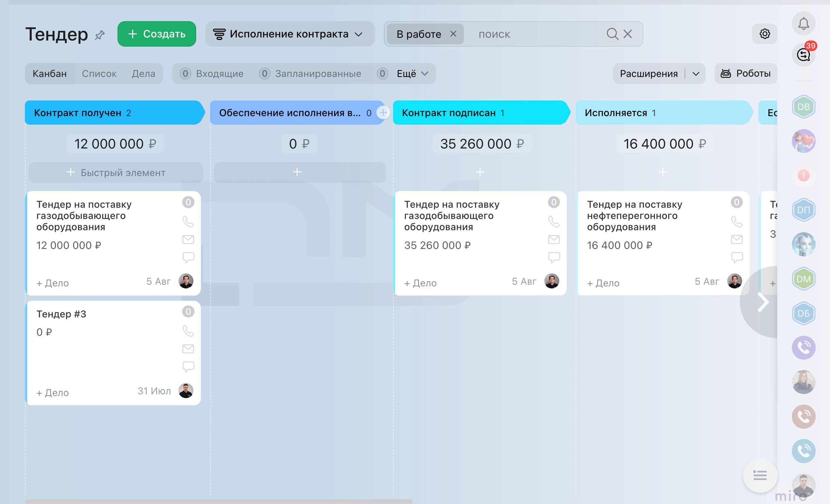The width and height of the screenshot is (830, 504).
Task: Click 'Быстрый элемент' add button
Action: point(116,172)
